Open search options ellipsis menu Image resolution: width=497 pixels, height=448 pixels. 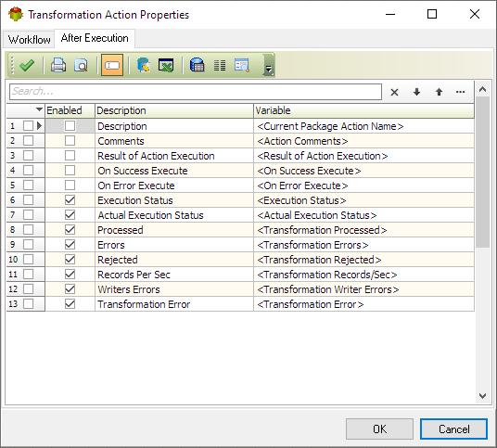460,92
